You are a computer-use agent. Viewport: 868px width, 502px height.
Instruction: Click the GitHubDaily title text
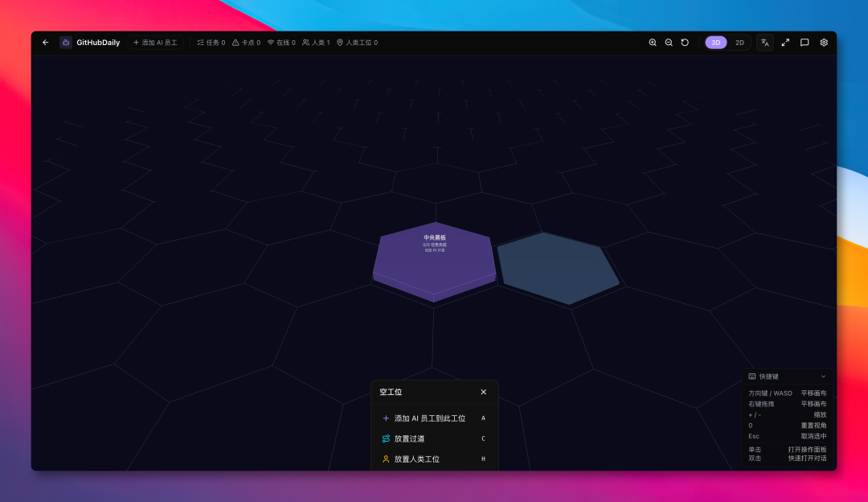[98, 43]
